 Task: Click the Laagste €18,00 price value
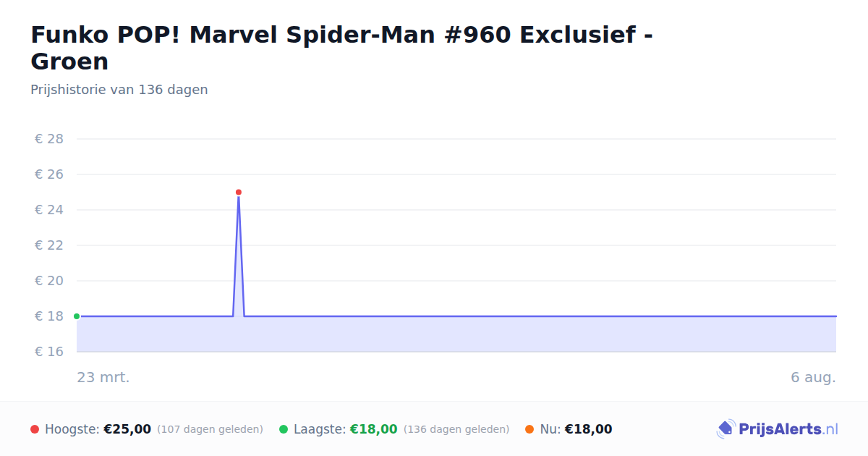coord(374,429)
